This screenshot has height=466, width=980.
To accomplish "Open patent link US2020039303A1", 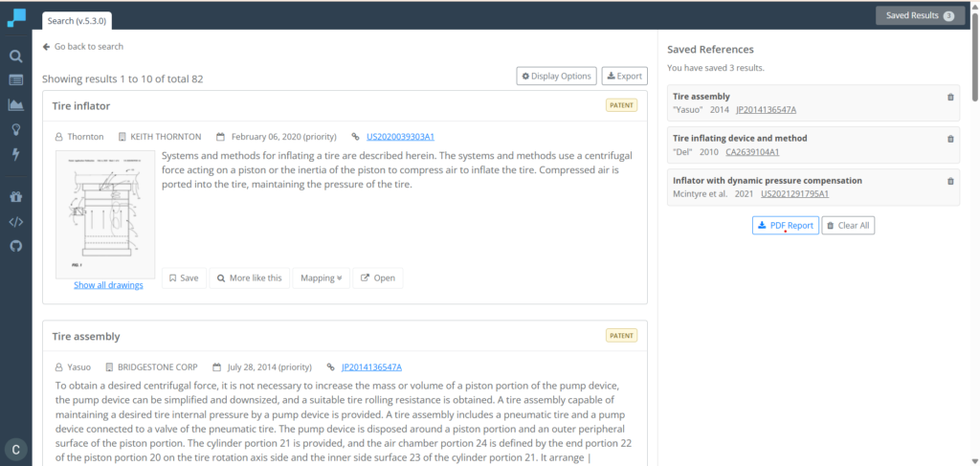I will click(x=400, y=137).
